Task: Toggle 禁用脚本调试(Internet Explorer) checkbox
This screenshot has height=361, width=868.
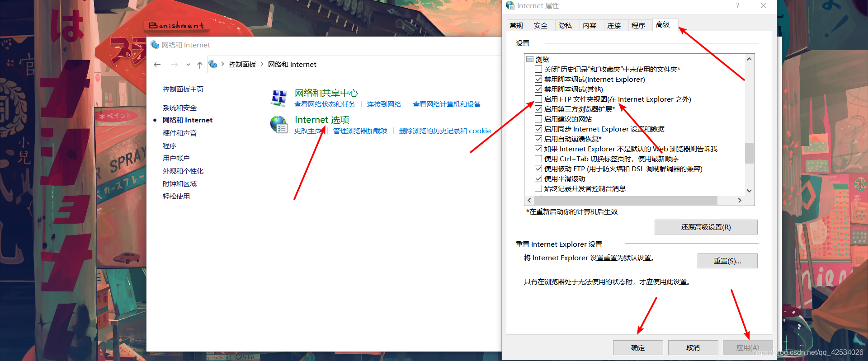Action: coord(538,79)
